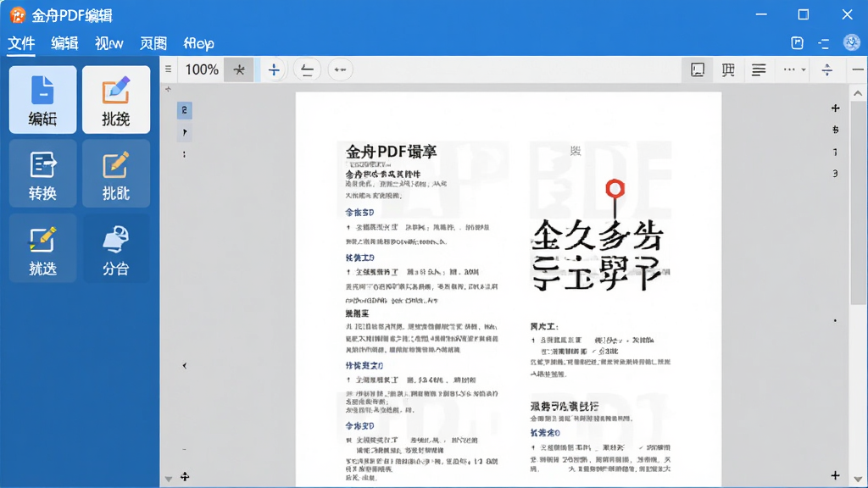This screenshot has height=488, width=868.
Task: Click the move cross icon at bottom left
Action: coord(185,476)
